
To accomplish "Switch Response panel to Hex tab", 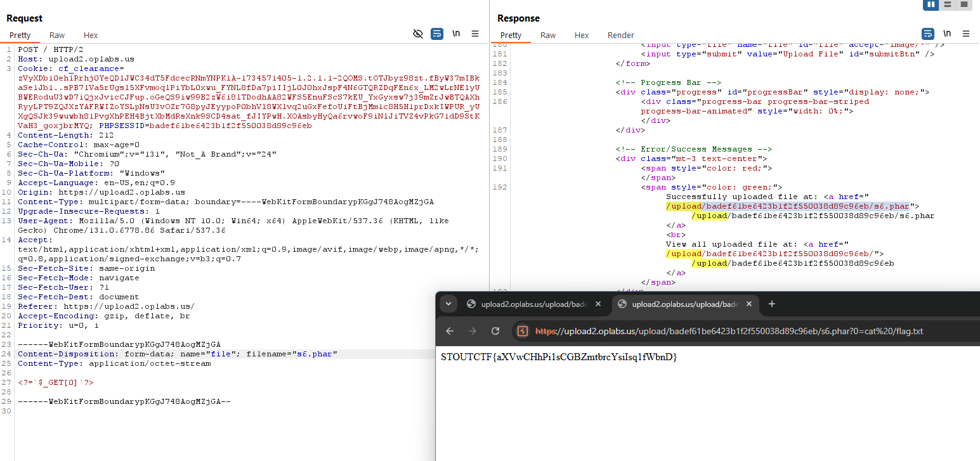I will click(x=582, y=36).
